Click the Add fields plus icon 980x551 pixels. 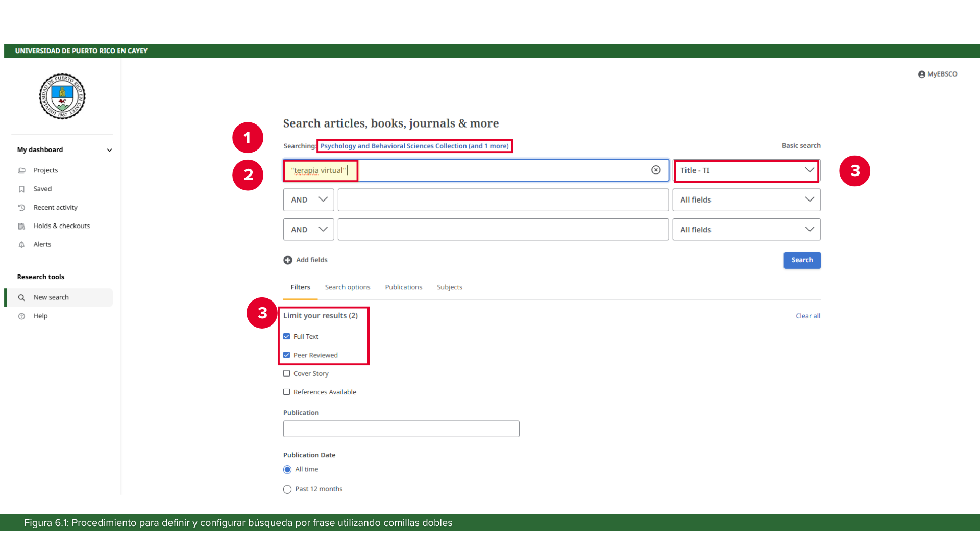coord(288,260)
